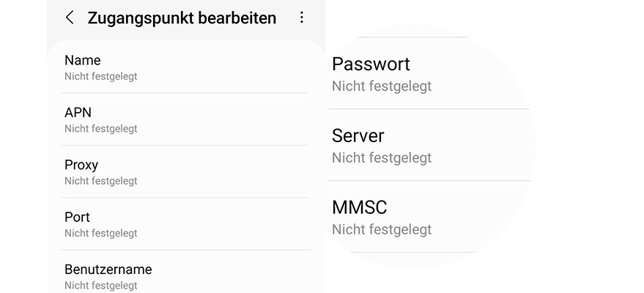Click the 'Zugangspunkt bearbeiten' page title

182,18
